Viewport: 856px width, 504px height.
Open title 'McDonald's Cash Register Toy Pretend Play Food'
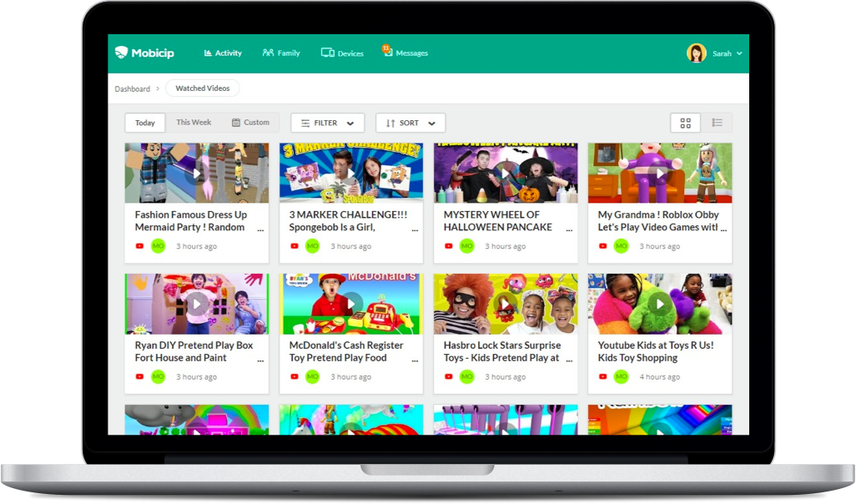[346, 351]
